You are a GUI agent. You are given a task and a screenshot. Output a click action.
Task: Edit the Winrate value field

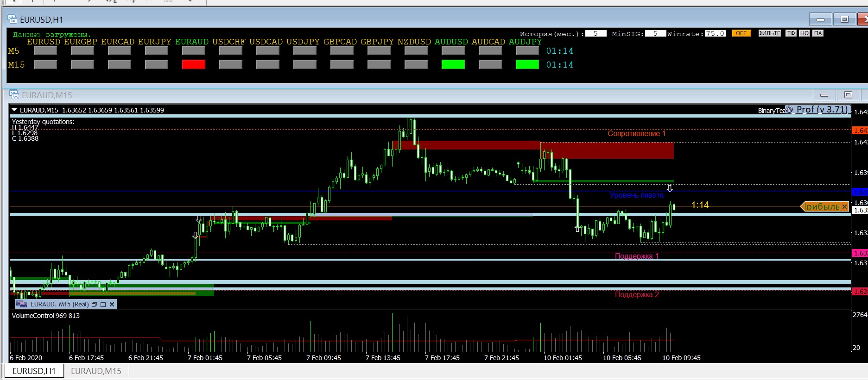pyautogui.click(x=715, y=33)
